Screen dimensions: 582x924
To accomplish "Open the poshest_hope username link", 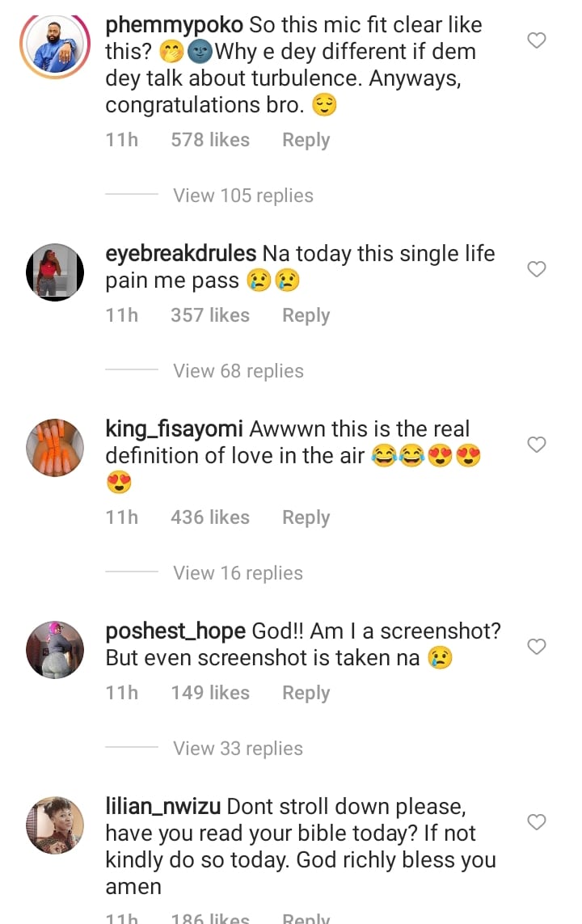I will coord(175,631).
